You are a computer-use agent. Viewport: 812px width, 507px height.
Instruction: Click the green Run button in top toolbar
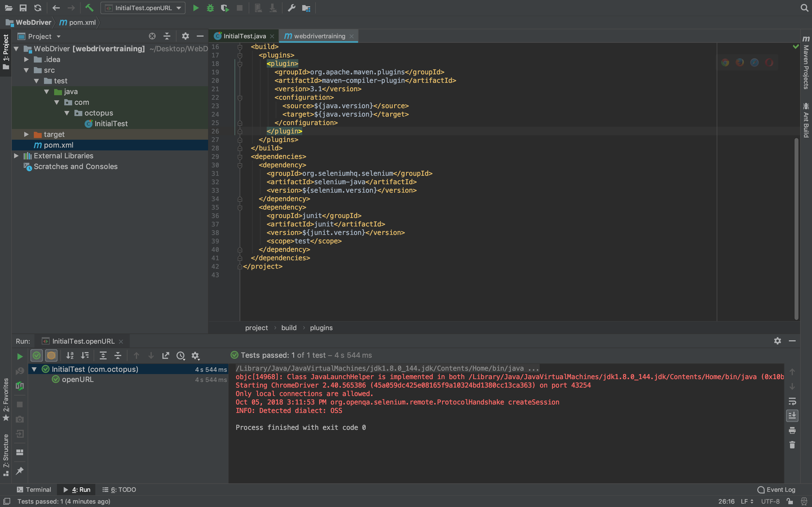tap(196, 8)
